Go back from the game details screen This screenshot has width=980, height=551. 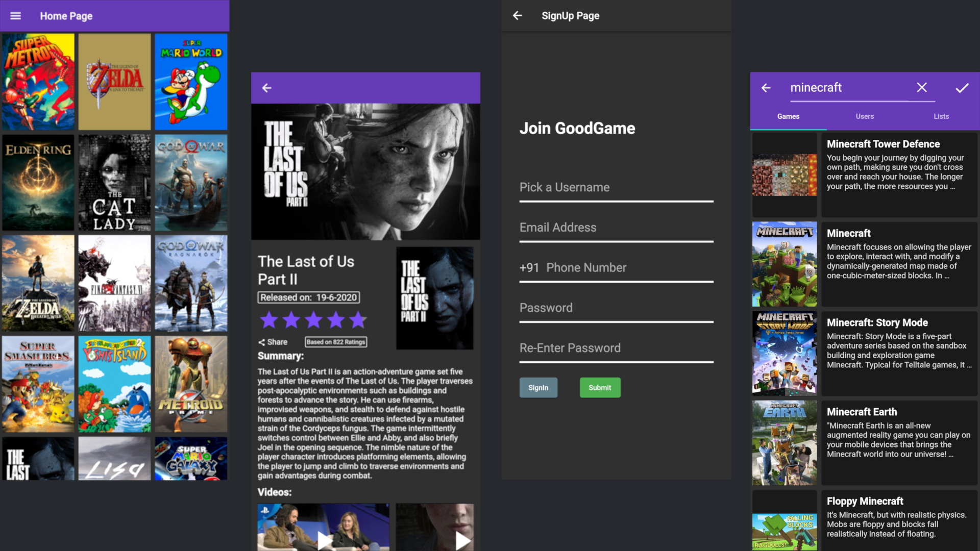266,88
